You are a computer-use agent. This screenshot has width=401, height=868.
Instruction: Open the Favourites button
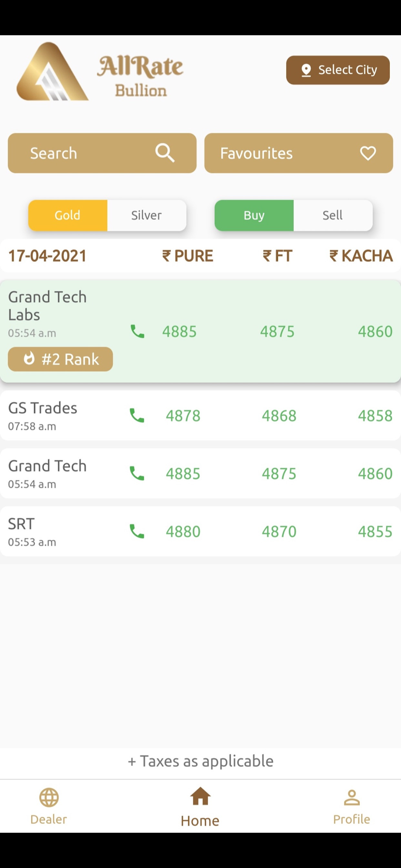point(299,153)
